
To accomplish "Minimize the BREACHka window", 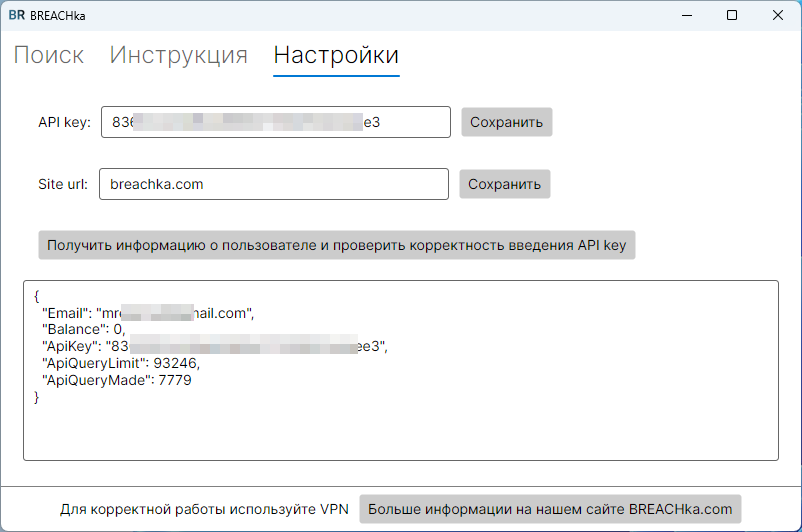I will pos(687,15).
